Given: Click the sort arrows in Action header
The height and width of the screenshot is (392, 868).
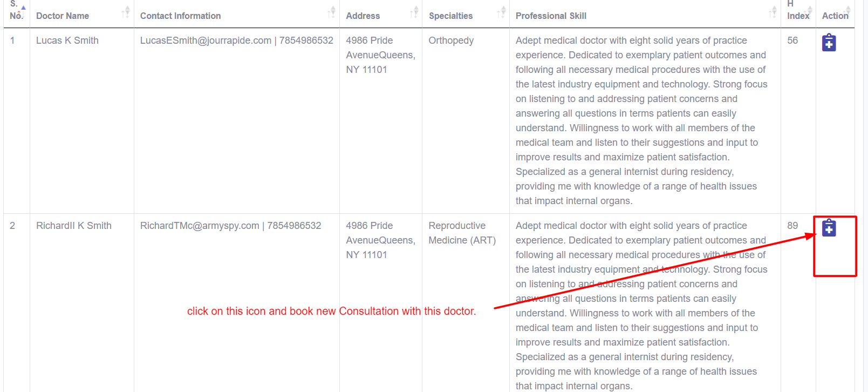Looking at the screenshot, I should (x=848, y=12).
